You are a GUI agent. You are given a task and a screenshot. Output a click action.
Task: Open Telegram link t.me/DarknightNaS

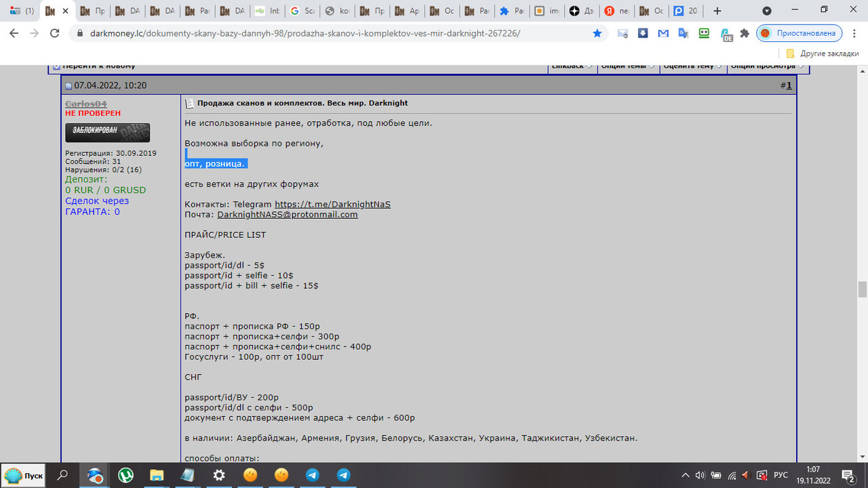[332, 204]
